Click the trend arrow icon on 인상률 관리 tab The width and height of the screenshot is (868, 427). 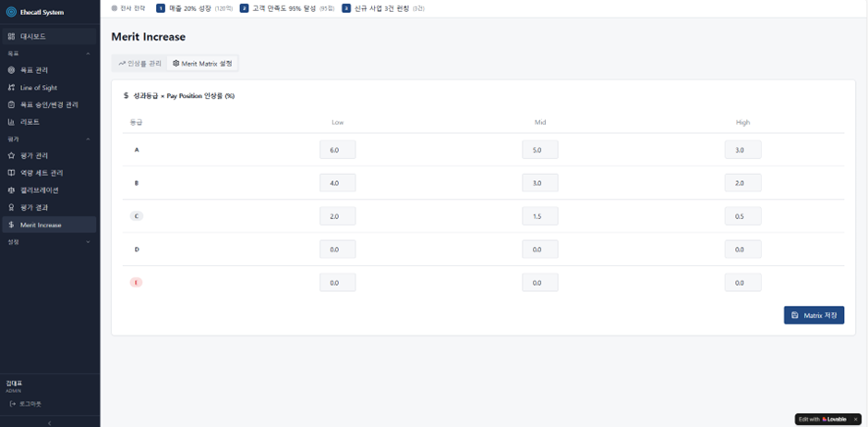pyautogui.click(x=122, y=64)
